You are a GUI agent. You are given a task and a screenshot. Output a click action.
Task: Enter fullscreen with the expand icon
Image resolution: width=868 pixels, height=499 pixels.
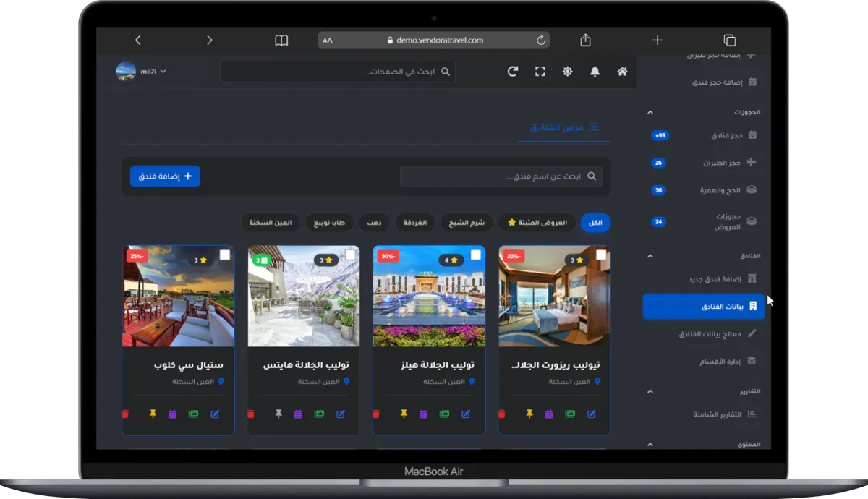pos(540,72)
